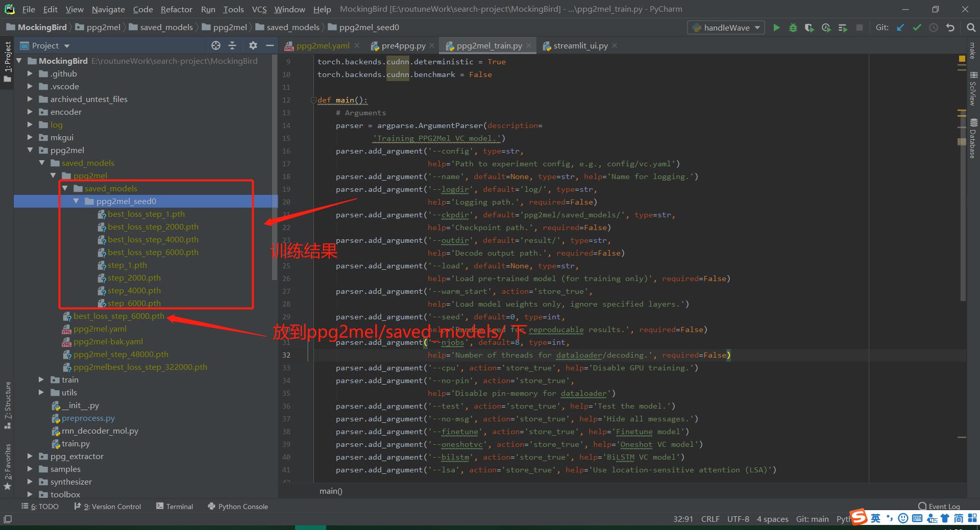This screenshot has height=530, width=980.
Task: Click the Git: main branch widget
Action: point(812,519)
